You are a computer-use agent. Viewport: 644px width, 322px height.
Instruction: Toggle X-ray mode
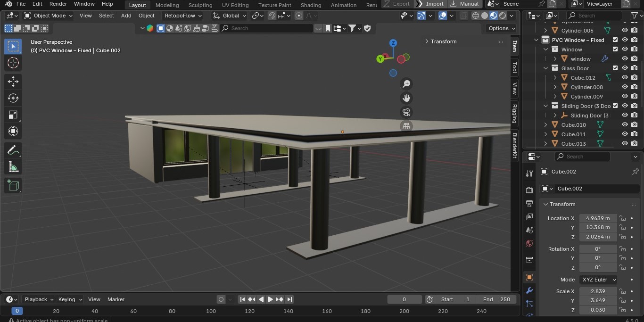click(463, 16)
